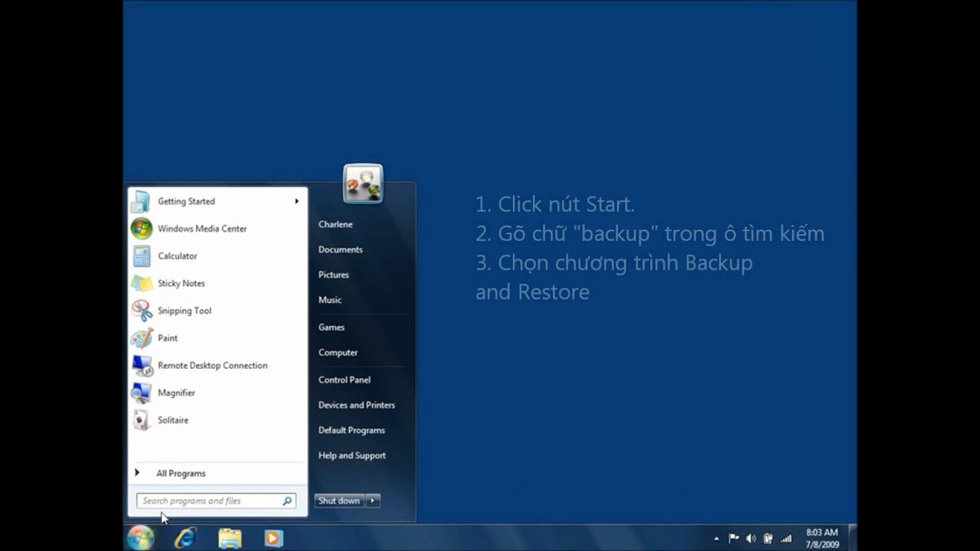Click the Calculator icon
This screenshot has height=551, width=980.
(142, 256)
